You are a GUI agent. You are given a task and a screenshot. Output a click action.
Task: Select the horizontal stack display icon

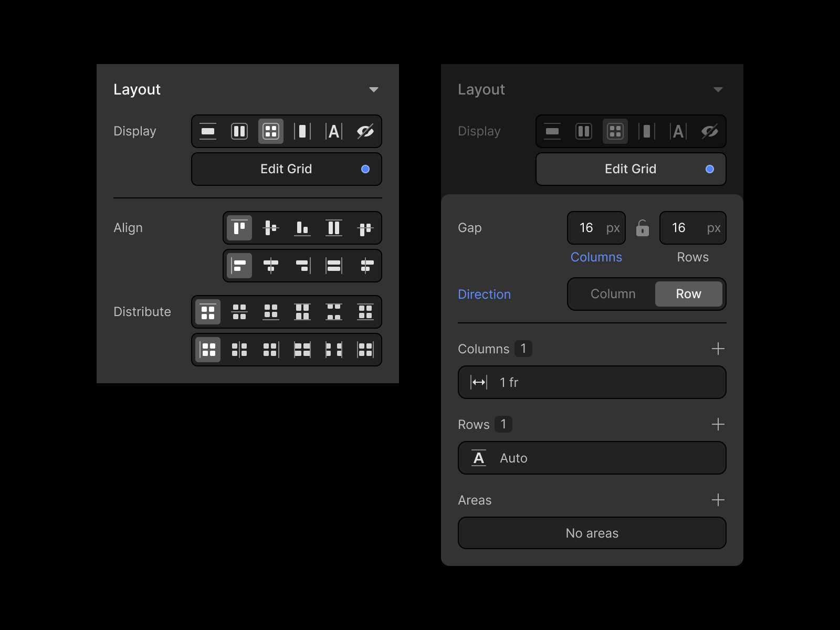(239, 131)
